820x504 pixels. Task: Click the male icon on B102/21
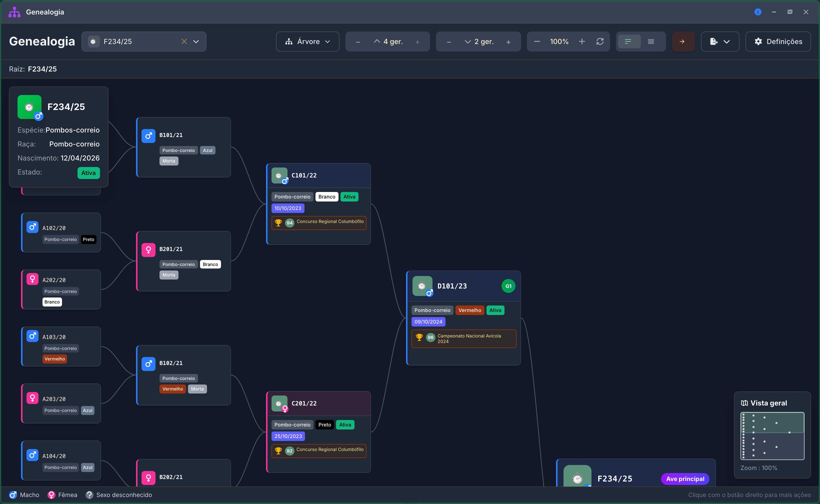click(x=148, y=364)
